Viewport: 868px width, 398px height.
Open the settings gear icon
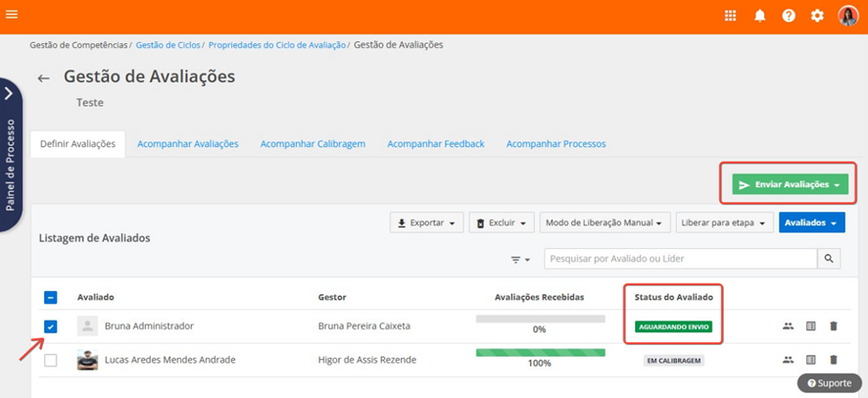(x=818, y=16)
